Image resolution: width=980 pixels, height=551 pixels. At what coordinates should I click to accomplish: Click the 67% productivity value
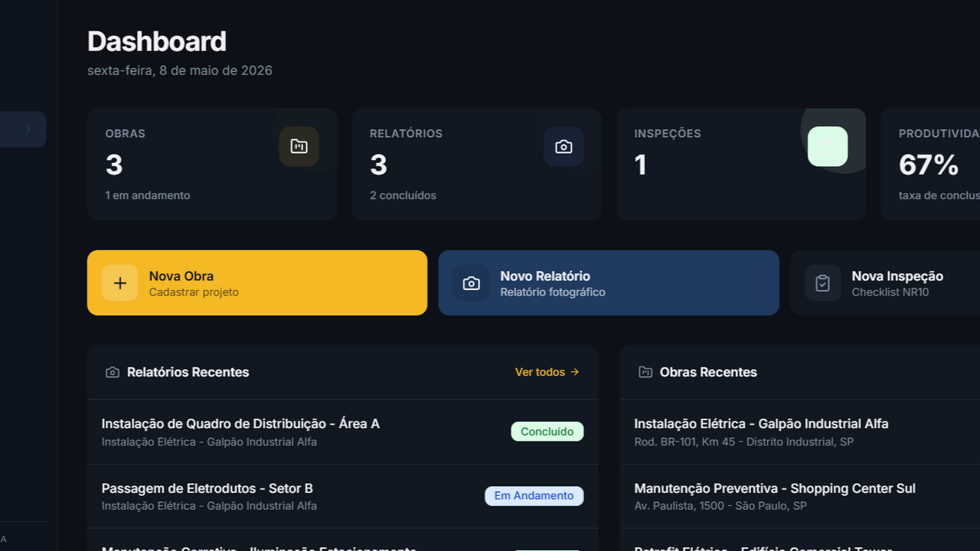(929, 165)
